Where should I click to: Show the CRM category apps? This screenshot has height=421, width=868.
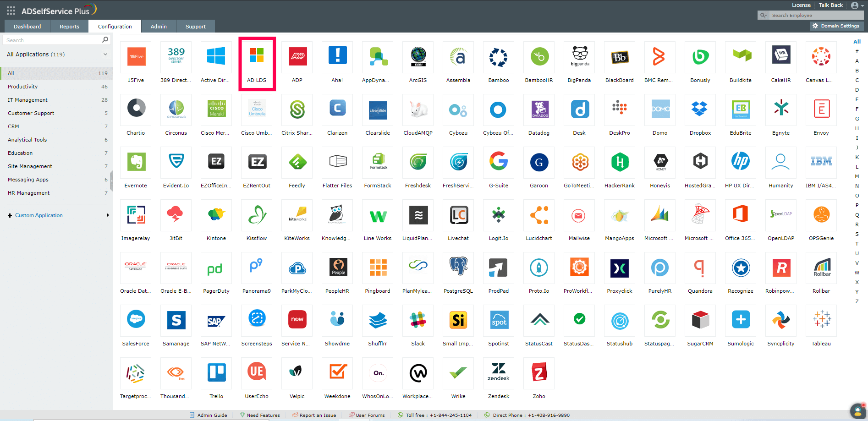click(x=56, y=126)
